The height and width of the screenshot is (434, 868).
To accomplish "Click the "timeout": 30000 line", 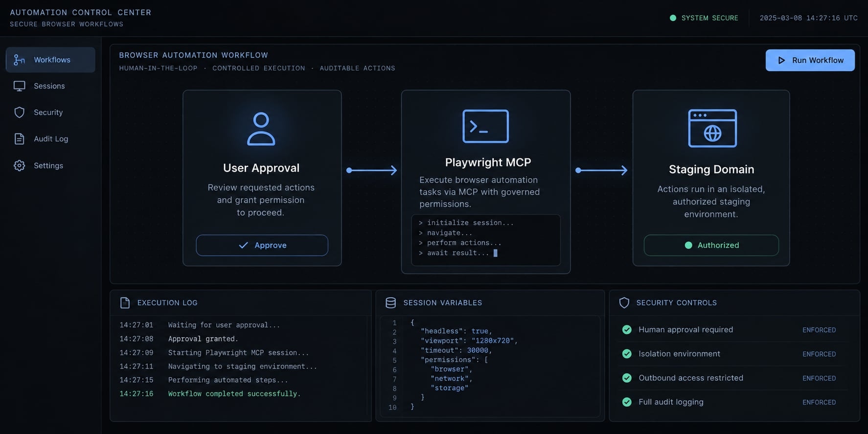I will 457,350.
